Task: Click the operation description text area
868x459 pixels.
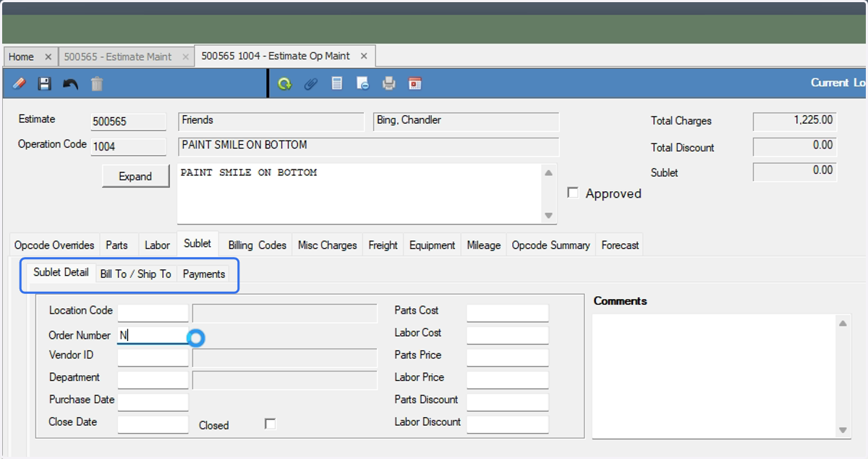Action: [x=359, y=193]
